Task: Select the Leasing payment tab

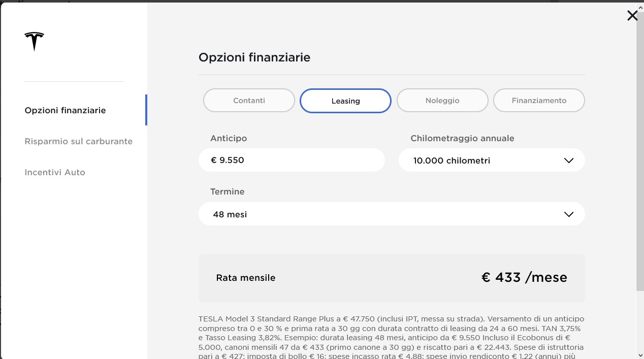Action: (345, 101)
